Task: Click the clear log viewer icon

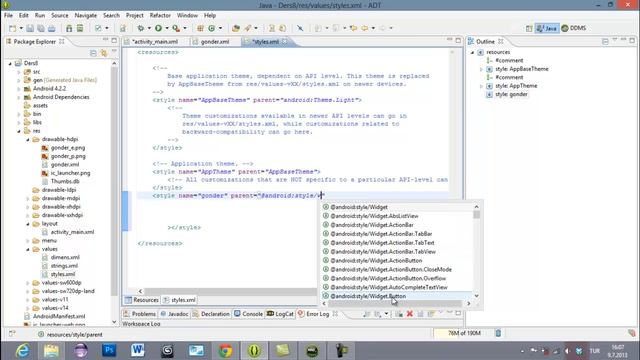Action: (x=399, y=314)
